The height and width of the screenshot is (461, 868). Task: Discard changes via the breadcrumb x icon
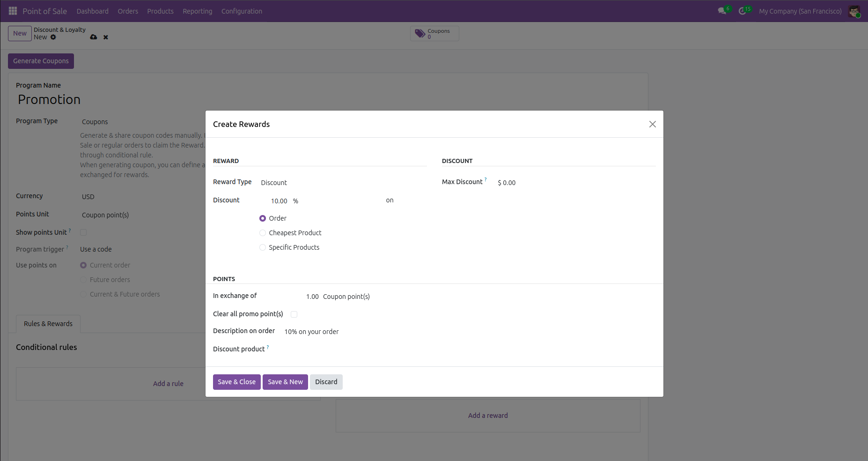105,37
